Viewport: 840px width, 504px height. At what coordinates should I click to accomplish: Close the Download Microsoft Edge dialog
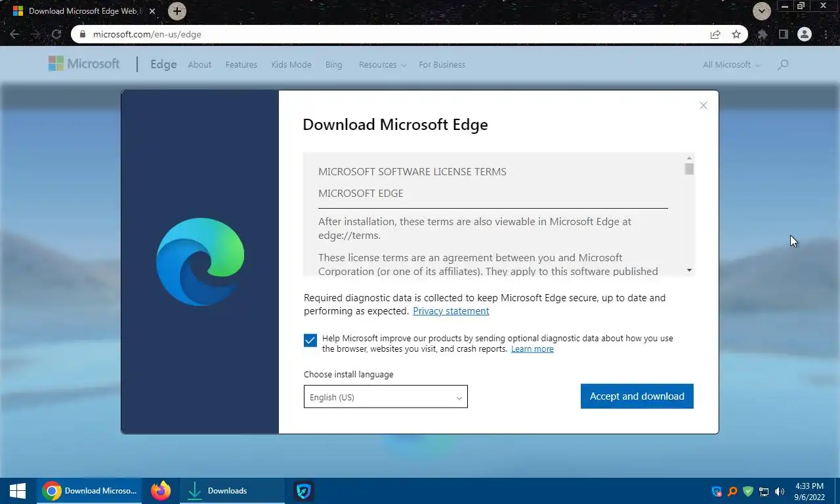[x=703, y=105]
